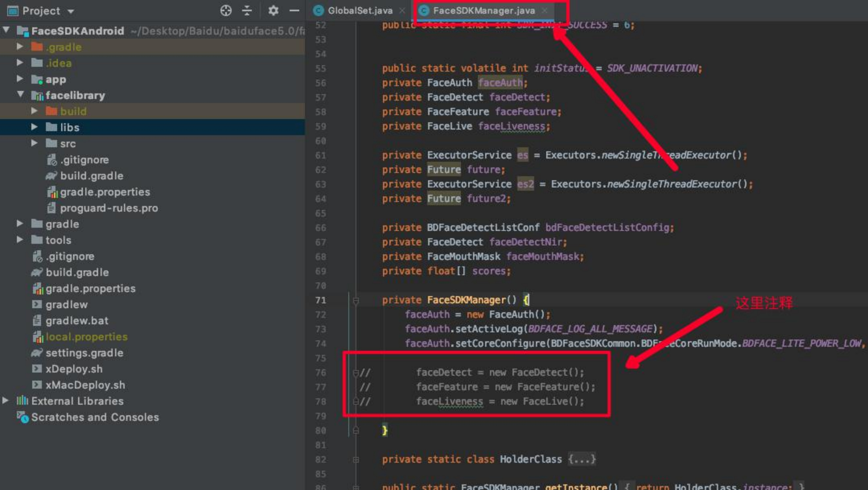Click collapsed {...} placeholder of HolderClass
This screenshot has width=868, height=490.
(x=582, y=459)
